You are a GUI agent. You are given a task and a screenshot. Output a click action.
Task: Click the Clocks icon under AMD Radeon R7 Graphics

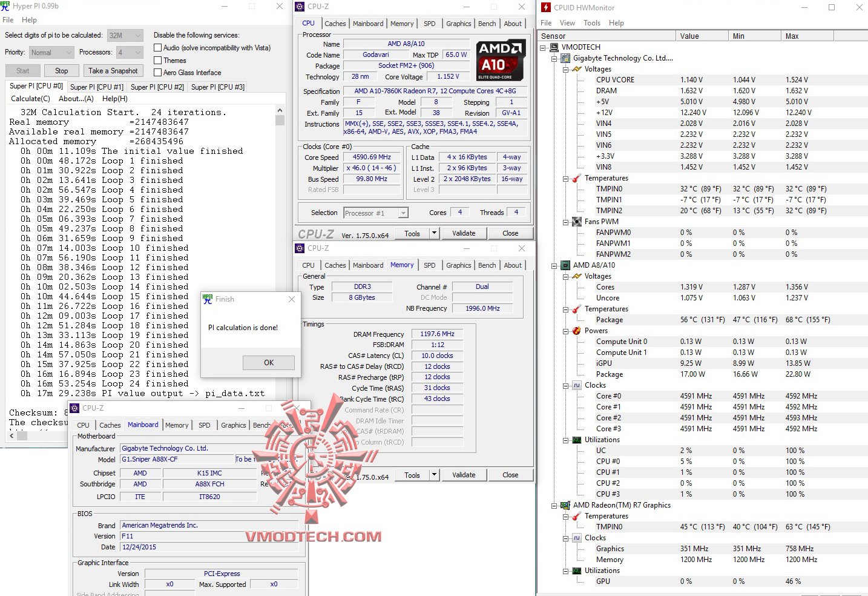576,538
